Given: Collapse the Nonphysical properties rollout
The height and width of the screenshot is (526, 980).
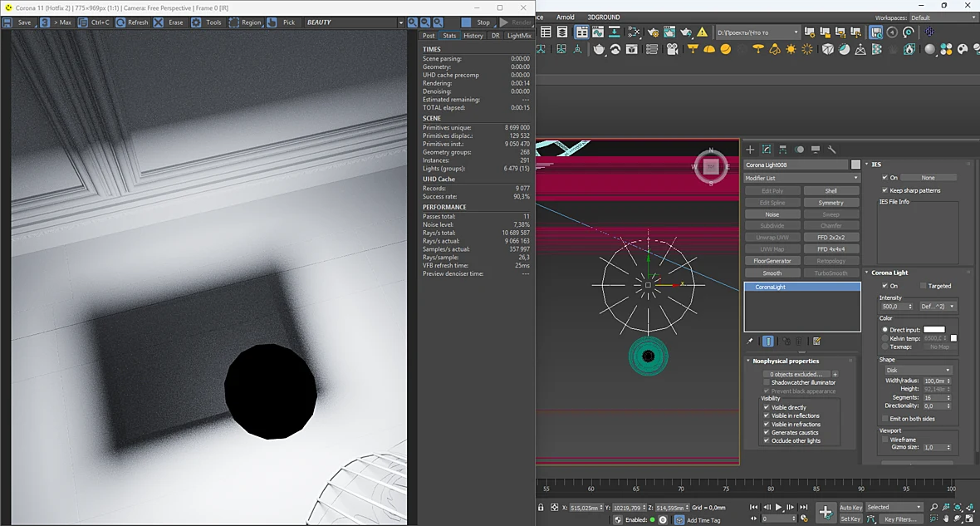Looking at the screenshot, I should pos(786,361).
